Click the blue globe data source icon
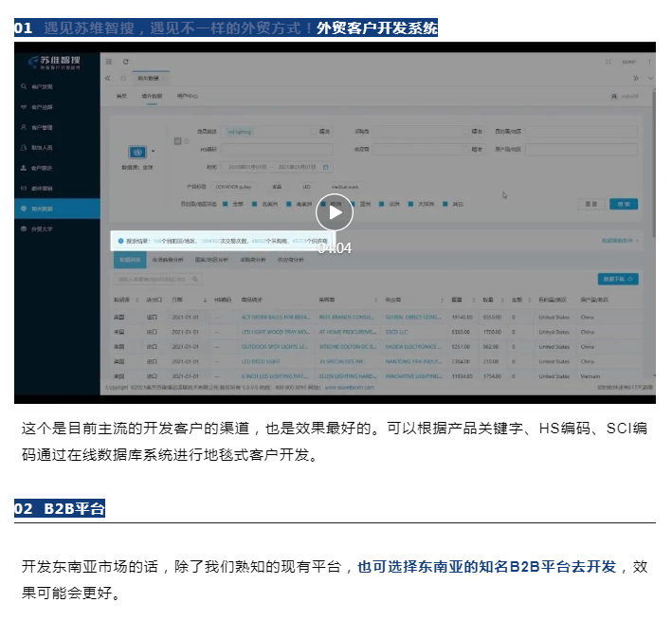This screenshot has height=621, width=672. tap(137, 152)
